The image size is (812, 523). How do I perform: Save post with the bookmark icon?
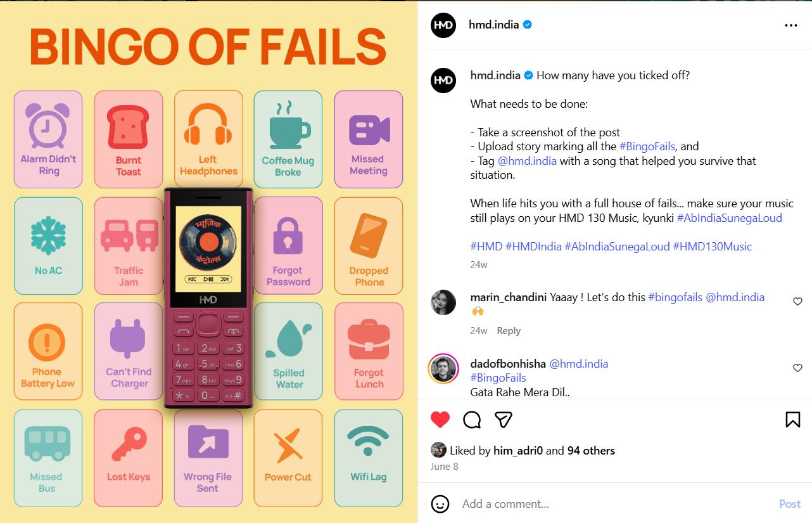pyautogui.click(x=792, y=420)
